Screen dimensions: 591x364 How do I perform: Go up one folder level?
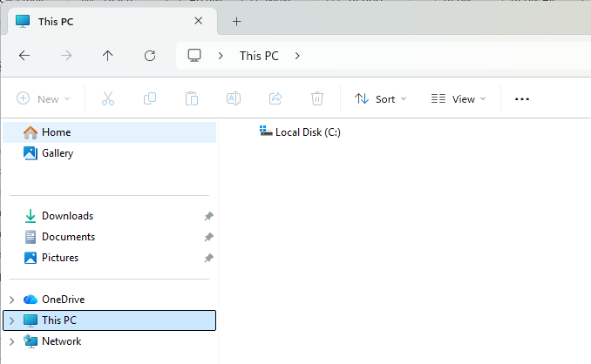tap(108, 56)
